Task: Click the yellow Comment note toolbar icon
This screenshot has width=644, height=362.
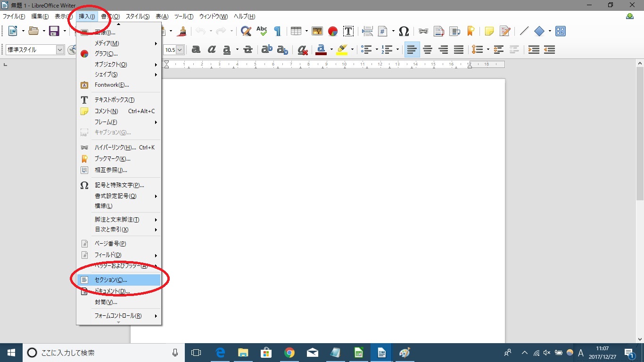Action: pos(489,31)
